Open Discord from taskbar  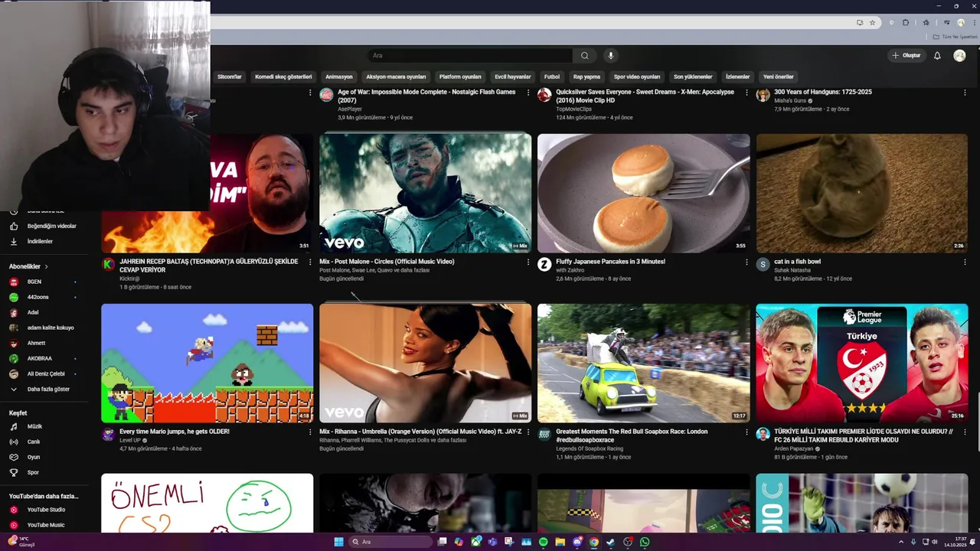577,542
